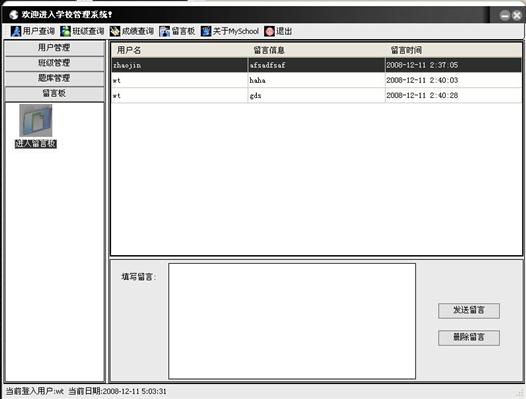Sort by the 留言时间 column header

(454, 50)
